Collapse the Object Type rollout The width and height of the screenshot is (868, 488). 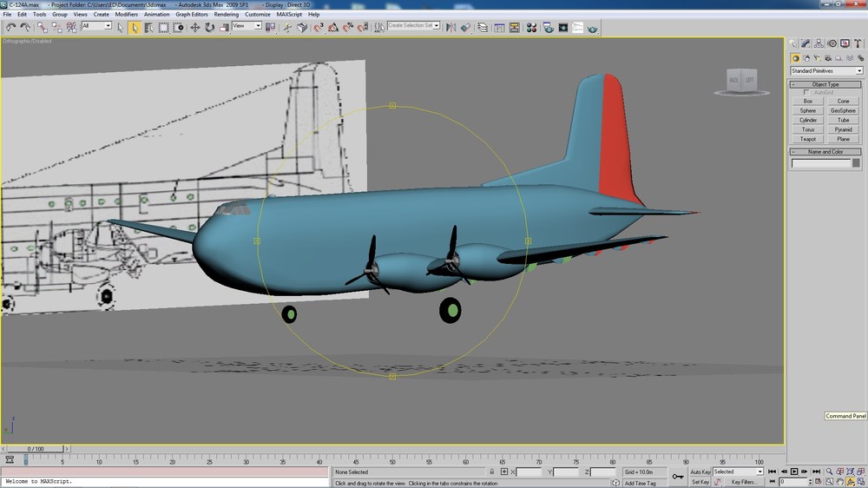[825, 84]
